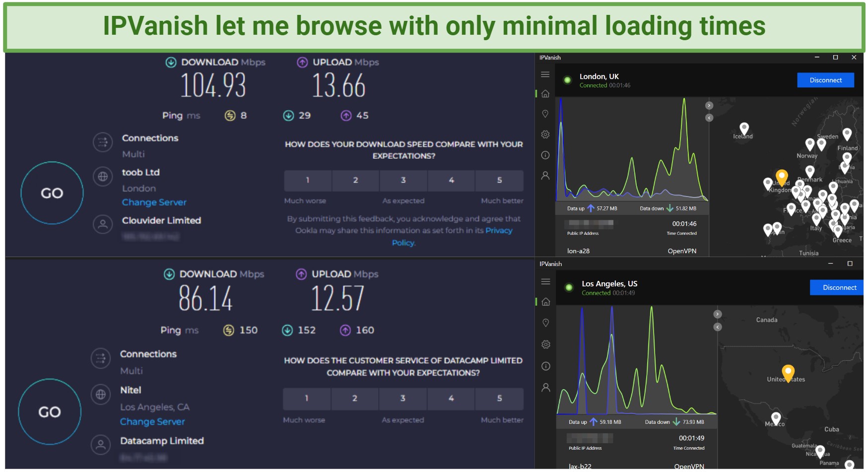Click Data up 57.27 MB label
Screen dimensions: 868x472
pyautogui.click(x=592, y=208)
